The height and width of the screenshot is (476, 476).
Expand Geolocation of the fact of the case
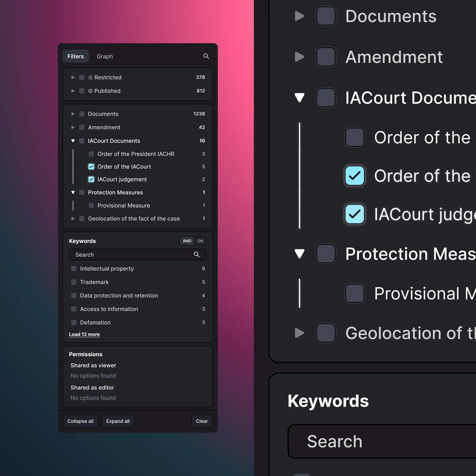[73, 218]
